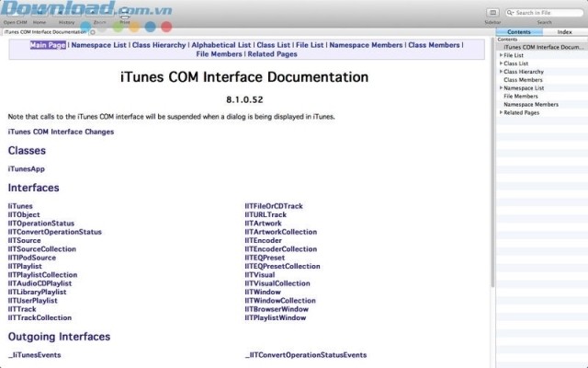Select Class Members in contents tree

tap(523, 80)
